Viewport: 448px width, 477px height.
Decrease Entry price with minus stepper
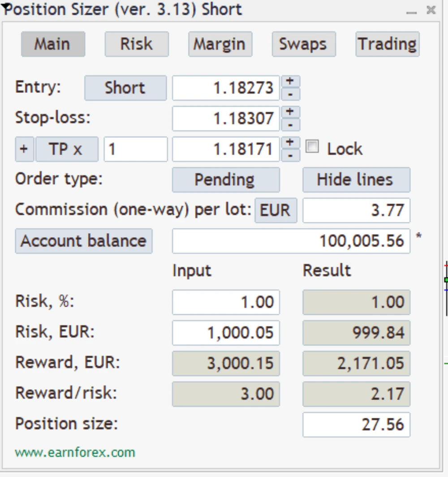point(290,94)
